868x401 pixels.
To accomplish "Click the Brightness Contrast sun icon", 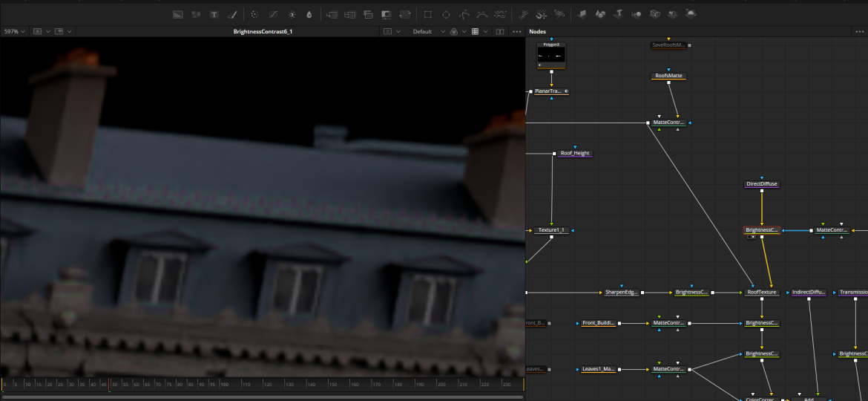I will 291,14.
